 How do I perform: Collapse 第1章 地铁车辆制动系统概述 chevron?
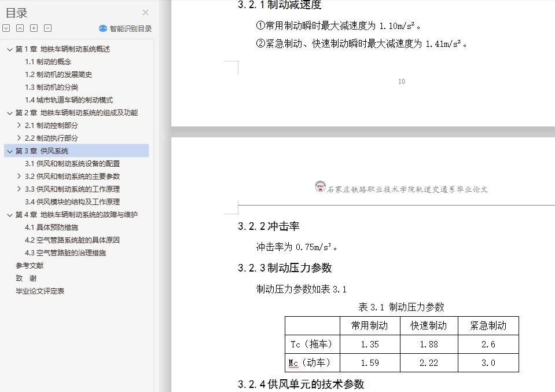10,49
